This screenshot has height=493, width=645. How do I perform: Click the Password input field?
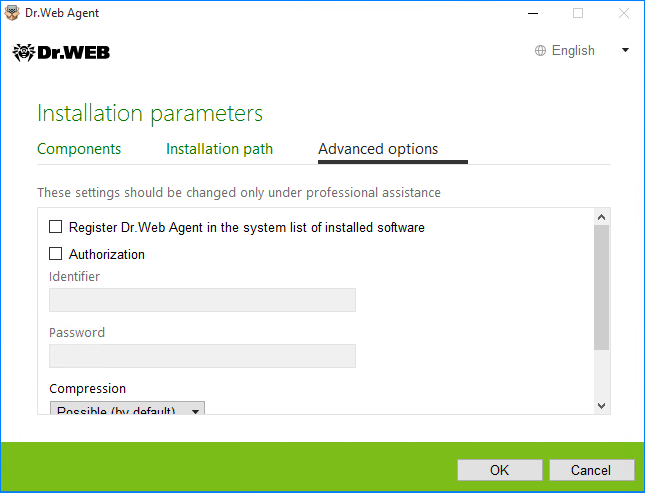pyautogui.click(x=202, y=356)
